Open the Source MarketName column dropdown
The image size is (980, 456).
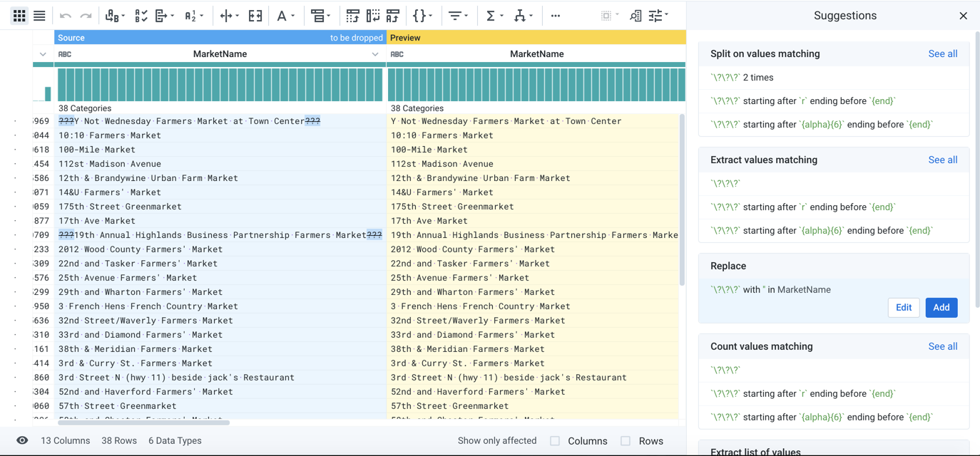tap(376, 53)
